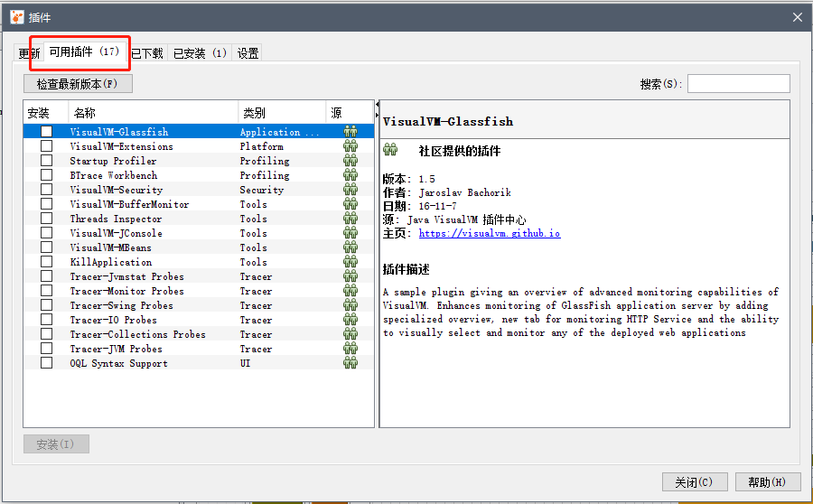Click the source icon in Tracer-Swing Probes row

350,305
